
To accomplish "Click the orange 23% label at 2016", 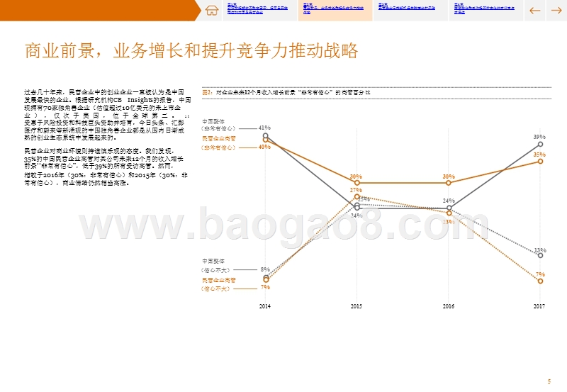I will click(449, 222).
